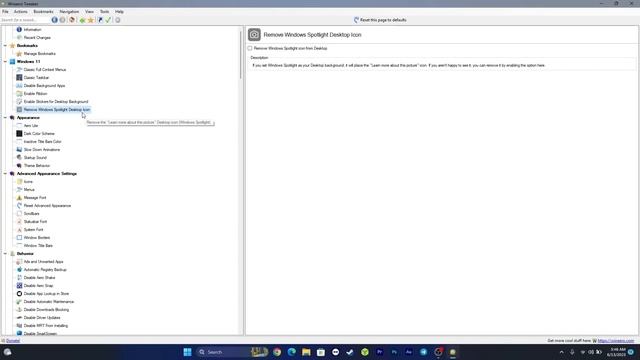Select Disable Aero Shake tweak
The height and width of the screenshot is (360, 640).
point(39,278)
